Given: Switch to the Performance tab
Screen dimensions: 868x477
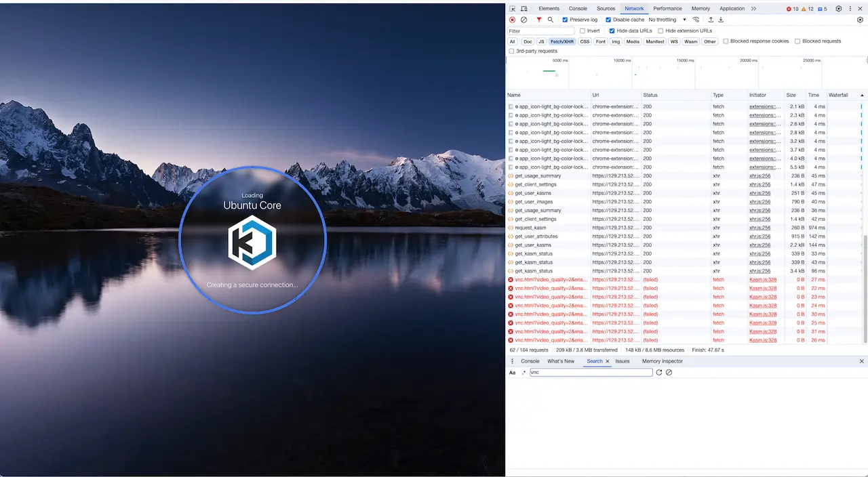Looking at the screenshot, I should [667, 8].
